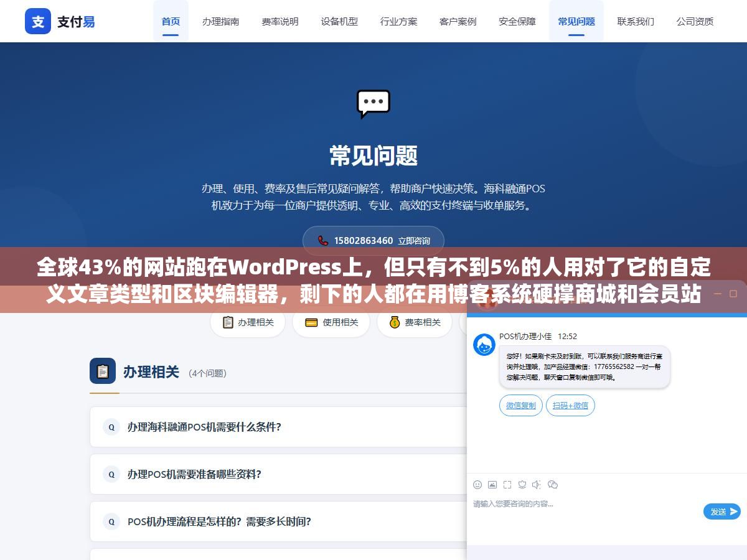The image size is (747, 560).
Task: Toggle the sound speaker icon in chat
Action: click(x=537, y=485)
